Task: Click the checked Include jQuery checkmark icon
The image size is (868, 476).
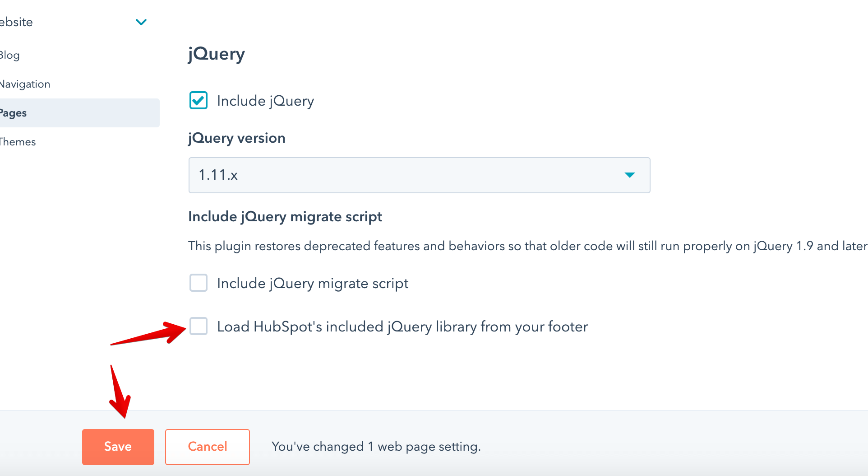Action: (198, 100)
